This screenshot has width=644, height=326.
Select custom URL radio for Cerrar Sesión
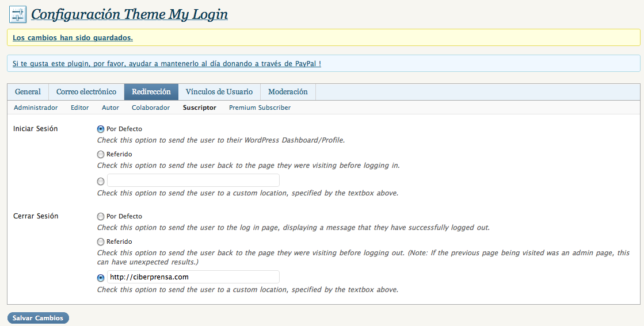pyautogui.click(x=101, y=278)
